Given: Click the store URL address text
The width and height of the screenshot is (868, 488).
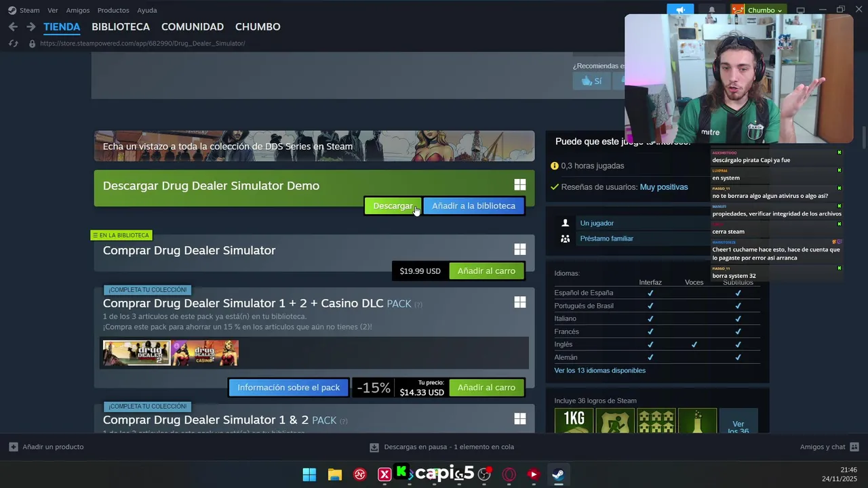Looking at the screenshot, I should coord(142,43).
